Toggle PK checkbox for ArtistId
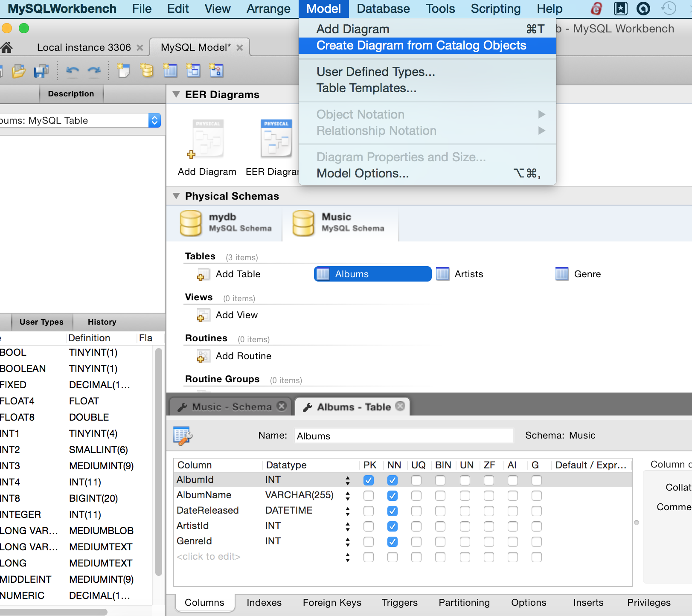The image size is (692, 616). tap(369, 526)
